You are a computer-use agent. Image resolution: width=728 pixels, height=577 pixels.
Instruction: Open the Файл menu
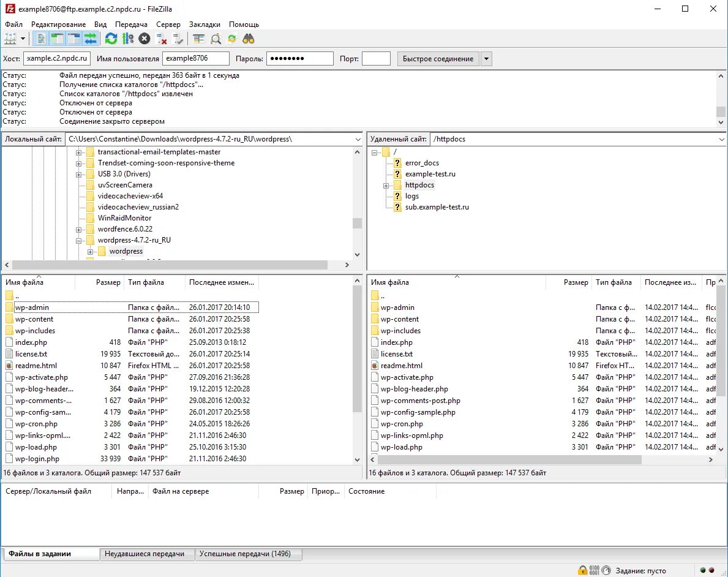[13, 24]
